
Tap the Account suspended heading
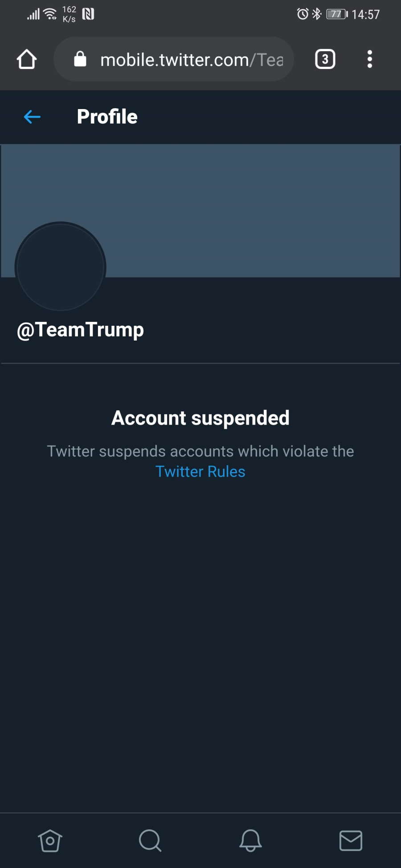point(200,418)
